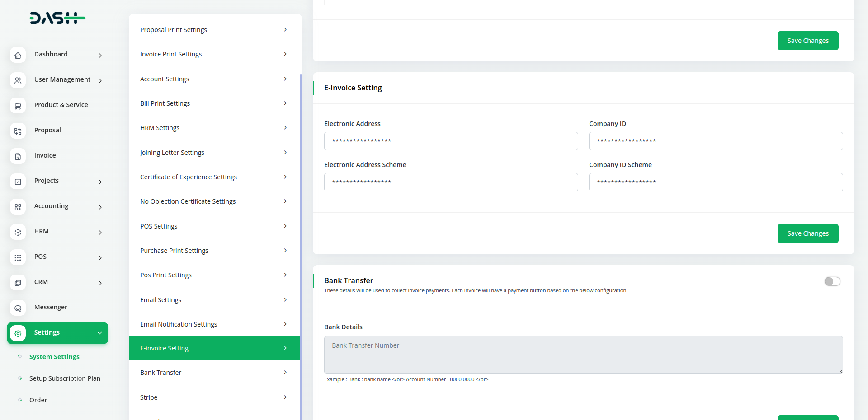Image resolution: width=868 pixels, height=420 pixels.
Task: Click the Electronic Address input field
Action: pyautogui.click(x=451, y=141)
